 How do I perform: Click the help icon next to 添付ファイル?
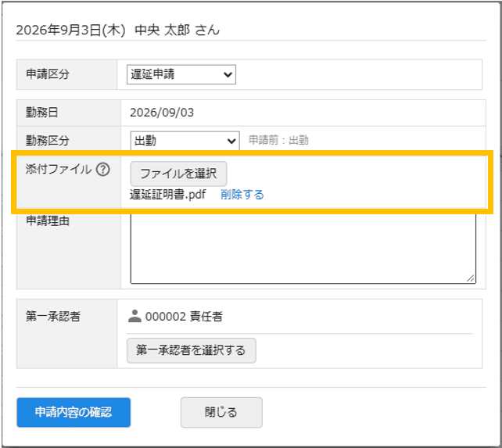pos(103,169)
